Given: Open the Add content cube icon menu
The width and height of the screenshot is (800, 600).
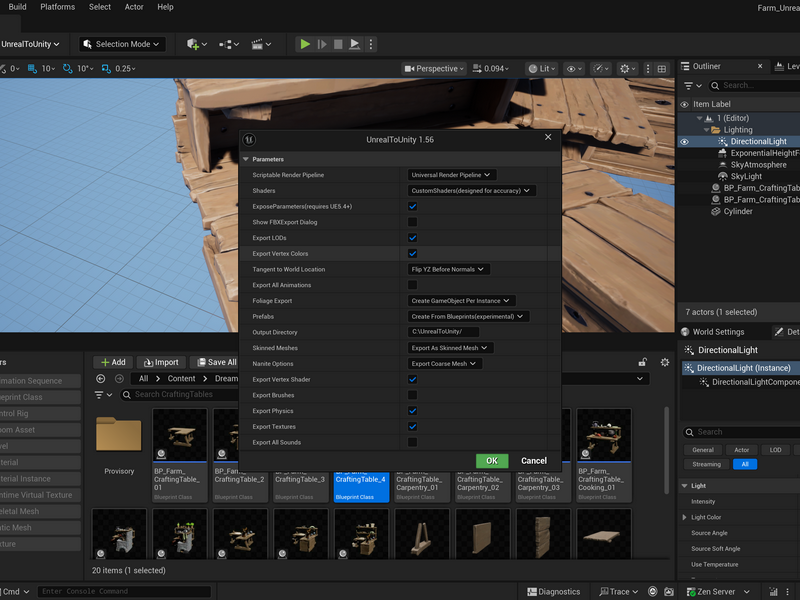Looking at the screenshot, I should [x=196, y=44].
